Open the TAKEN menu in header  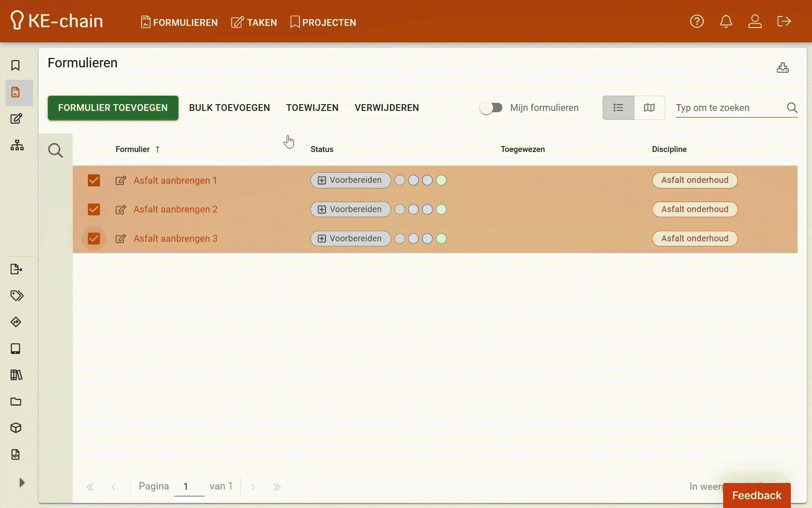254,22
